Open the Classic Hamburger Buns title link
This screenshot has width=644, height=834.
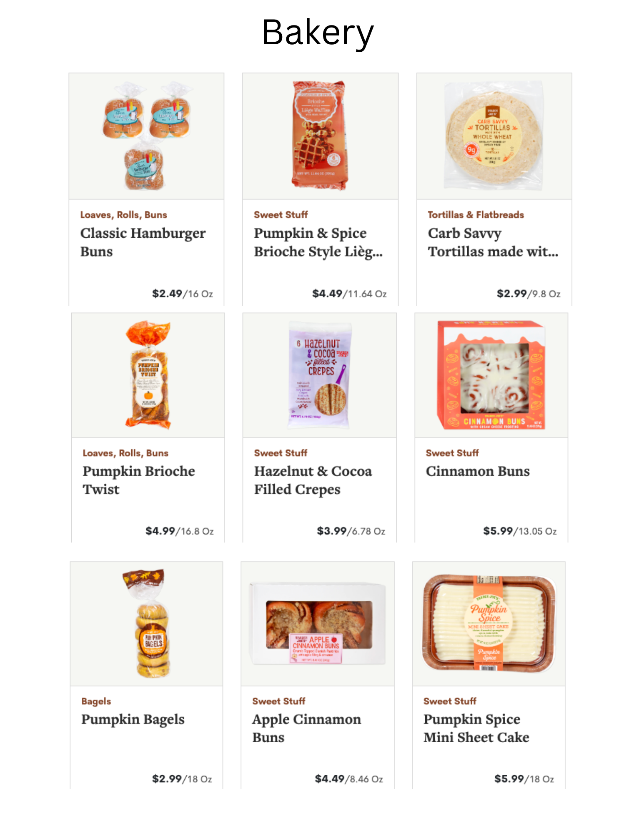pyautogui.click(x=143, y=242)
